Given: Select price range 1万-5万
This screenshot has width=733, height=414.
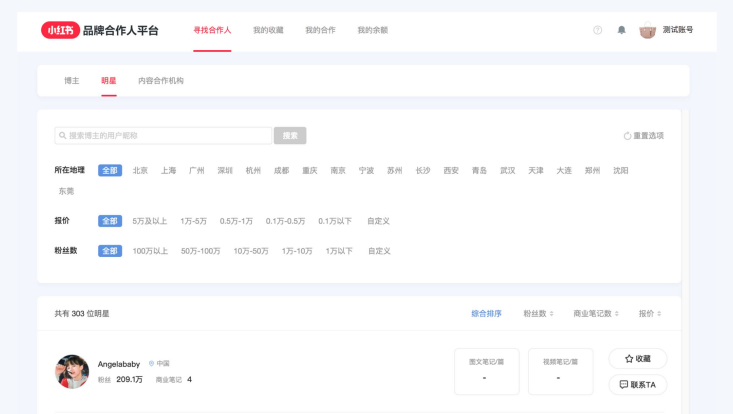Looking at the screenshot, I should click(x=194, y=221).
